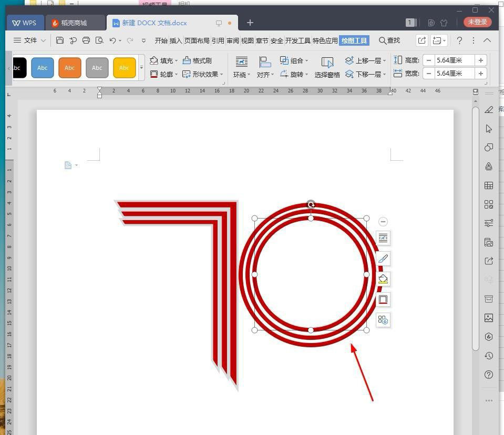Open the shape styles gallery expander
The height and width of the screenshot is (435, 504).
click(x=141, y=67)
